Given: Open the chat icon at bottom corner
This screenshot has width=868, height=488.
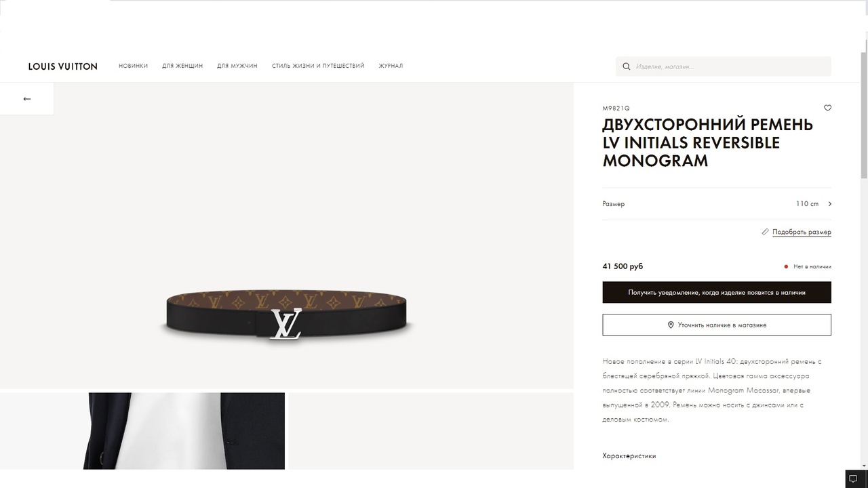Looking at the screenshot, I should click(853, 479).
